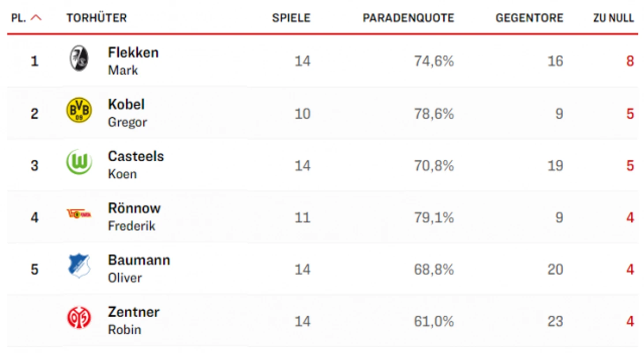Click the SC Freiburg club logo
The height and width of the screenshot is (353, 644).
point(79,59)
